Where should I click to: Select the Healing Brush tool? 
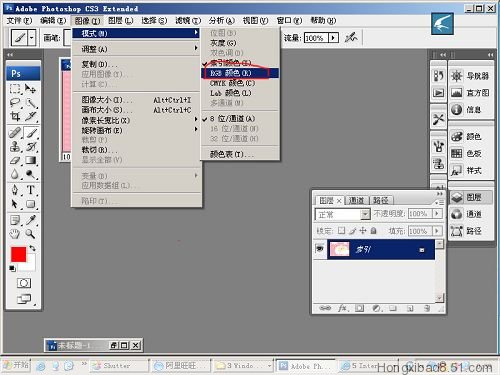15,133
